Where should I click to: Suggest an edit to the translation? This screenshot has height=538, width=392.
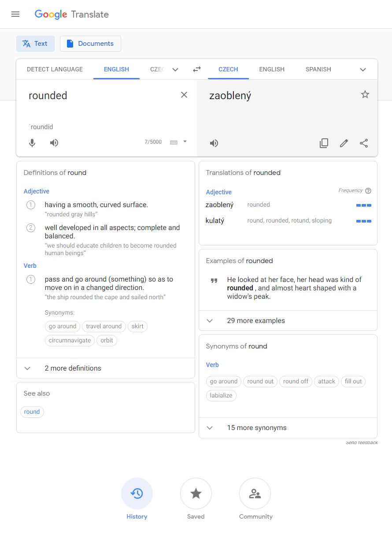(x=344, y=143)
